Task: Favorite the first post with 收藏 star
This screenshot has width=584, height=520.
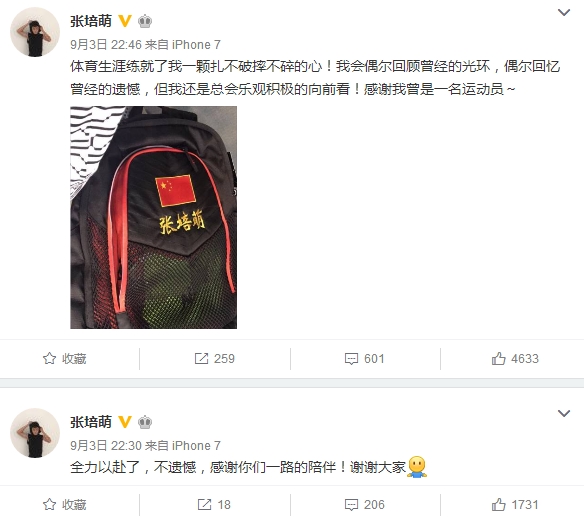Action: click(64, 359)
